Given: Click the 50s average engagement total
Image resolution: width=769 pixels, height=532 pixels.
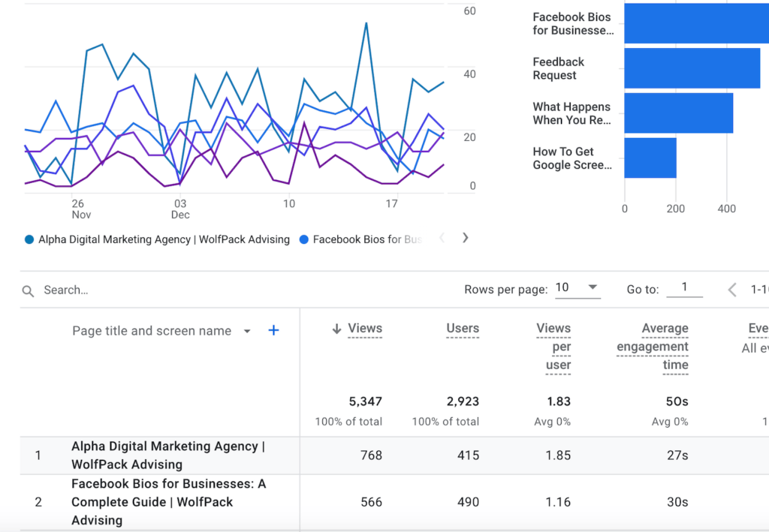Looking at the screenshot, I should click(677, 401).
